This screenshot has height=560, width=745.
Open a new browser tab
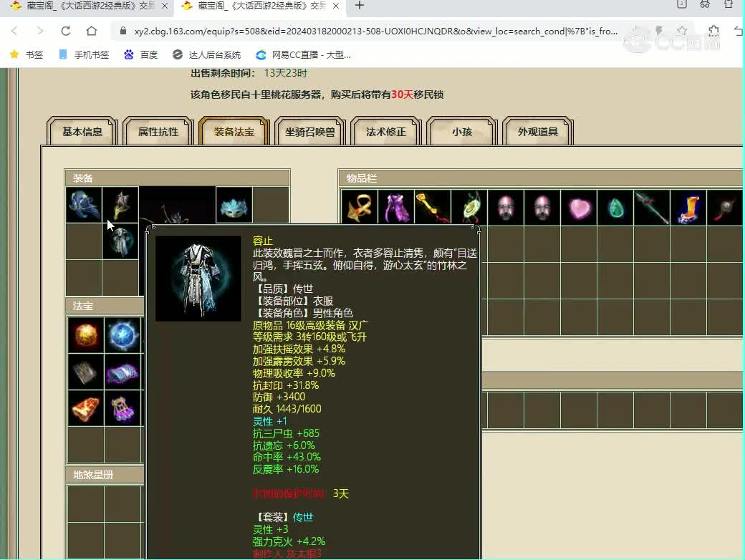click(360, 5)
